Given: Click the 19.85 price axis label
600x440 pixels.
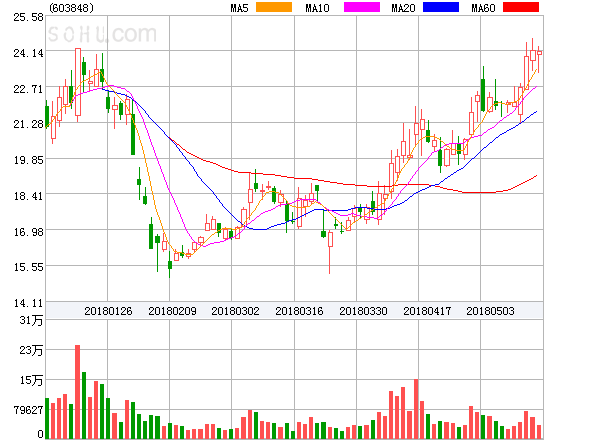Looking at the screenshot, I should click(x=28, y=160).
